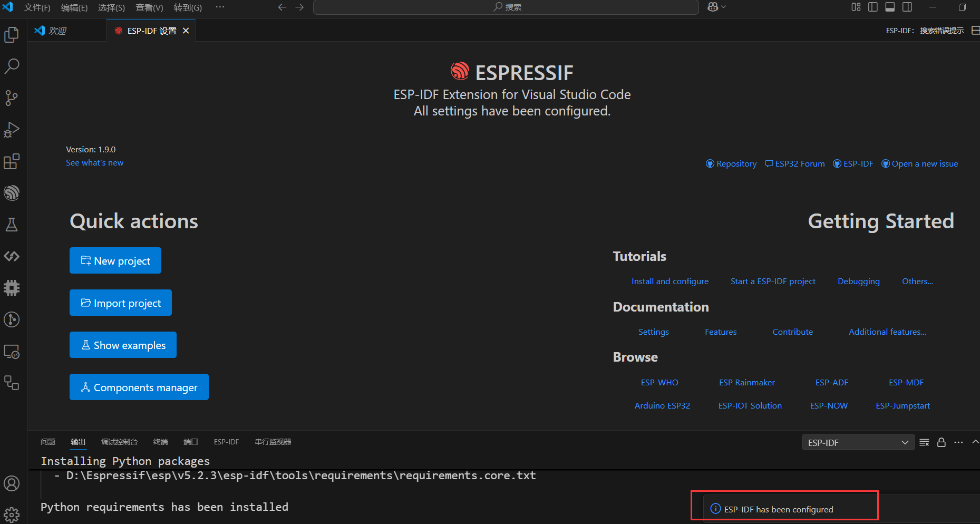Open Source Control in the activity bar
Viewport: 980px width, 524px height.
12,98
